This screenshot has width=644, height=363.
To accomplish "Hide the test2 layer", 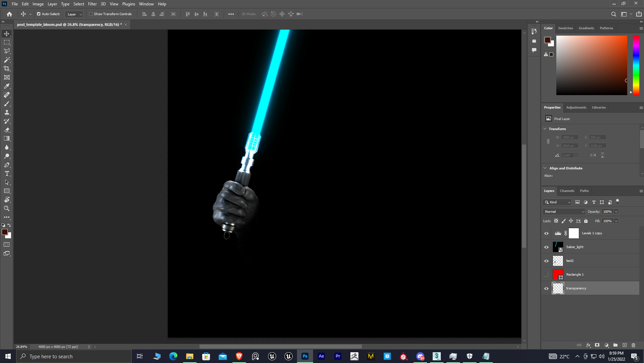I will (546, 261).
